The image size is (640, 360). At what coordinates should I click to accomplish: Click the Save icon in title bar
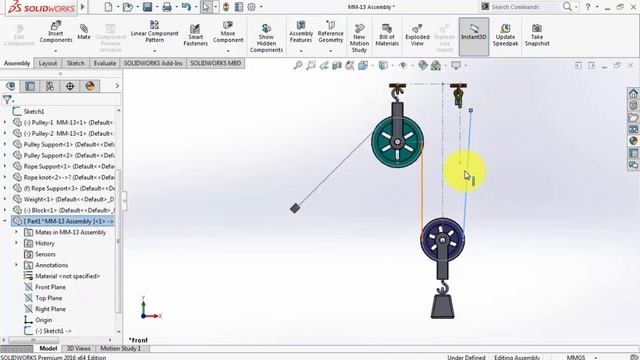[147, 7]
